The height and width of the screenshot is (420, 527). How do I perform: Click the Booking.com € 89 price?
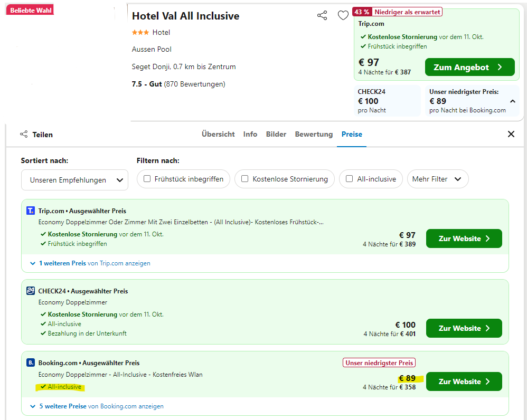[407, 378]
